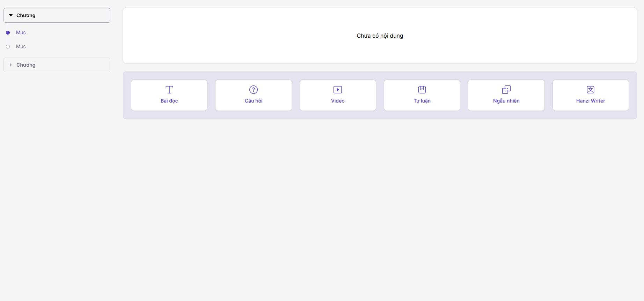Select the highlighted purple Mục item
The image size is (644, 301).
(x=21, y=32)
